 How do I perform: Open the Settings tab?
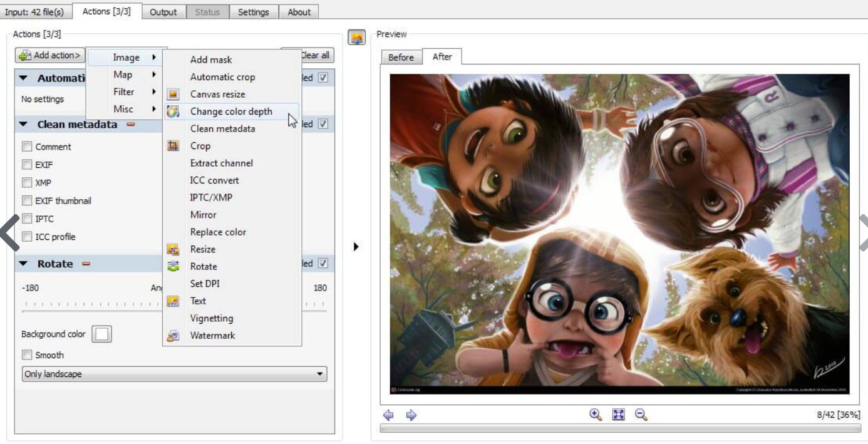tap(254, 12)
